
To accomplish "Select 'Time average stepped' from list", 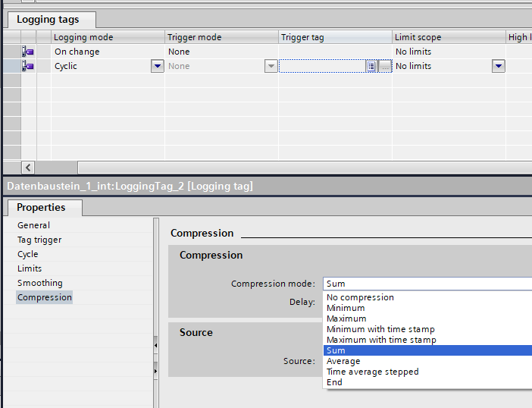I will (x=372, y=372).
